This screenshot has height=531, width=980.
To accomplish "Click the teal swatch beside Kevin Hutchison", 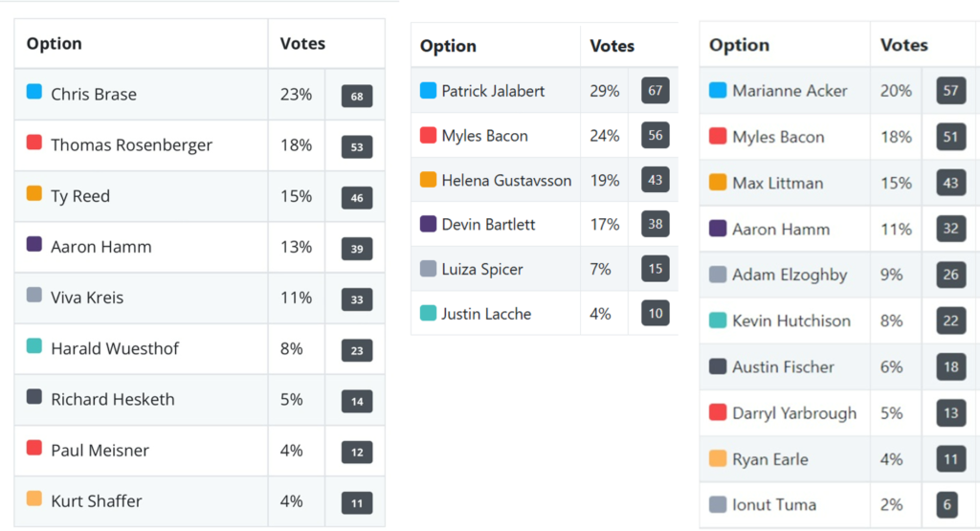I will coord(718,321).
